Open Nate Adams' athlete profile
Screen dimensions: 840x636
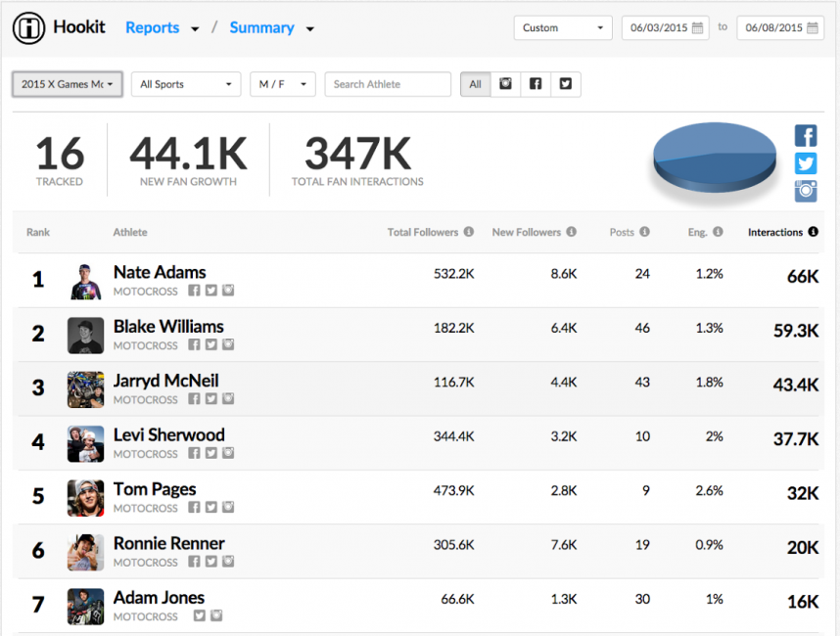pos(160,272)
